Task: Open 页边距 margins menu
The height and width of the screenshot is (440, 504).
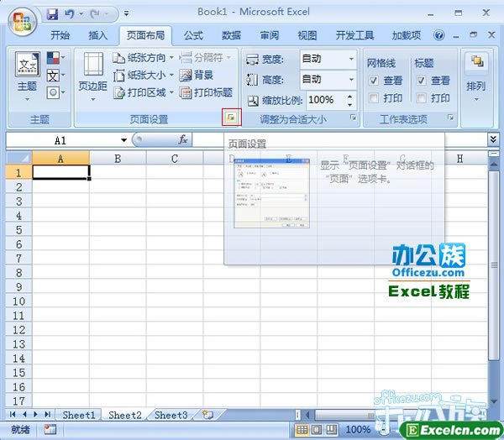Action: pyautogui.click(x=92, y=76)
